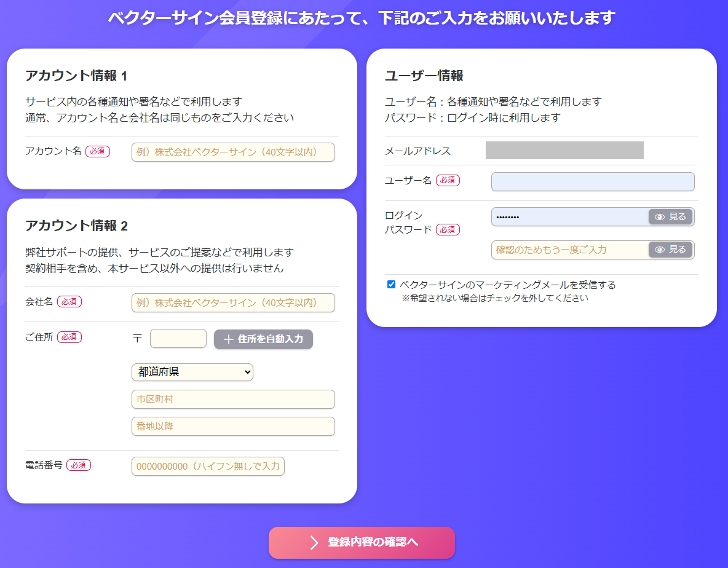
Task: Open the 都道府県 dropdown
Action: [192, 372]
